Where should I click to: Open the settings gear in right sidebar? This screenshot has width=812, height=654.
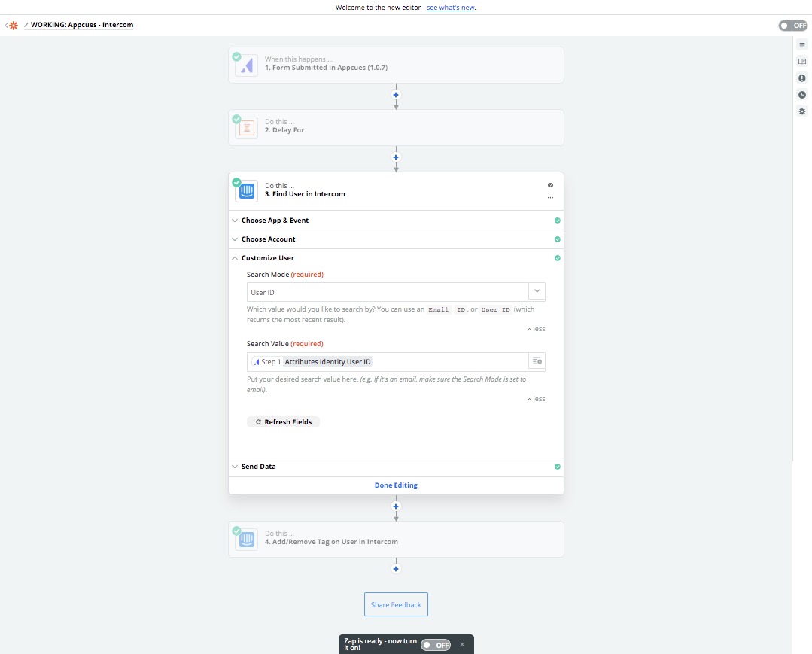802,111
